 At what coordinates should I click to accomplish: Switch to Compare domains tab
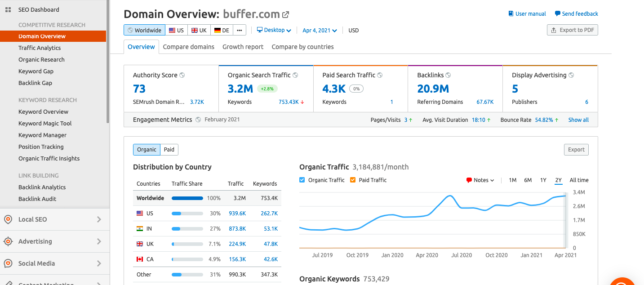[189, 47]
